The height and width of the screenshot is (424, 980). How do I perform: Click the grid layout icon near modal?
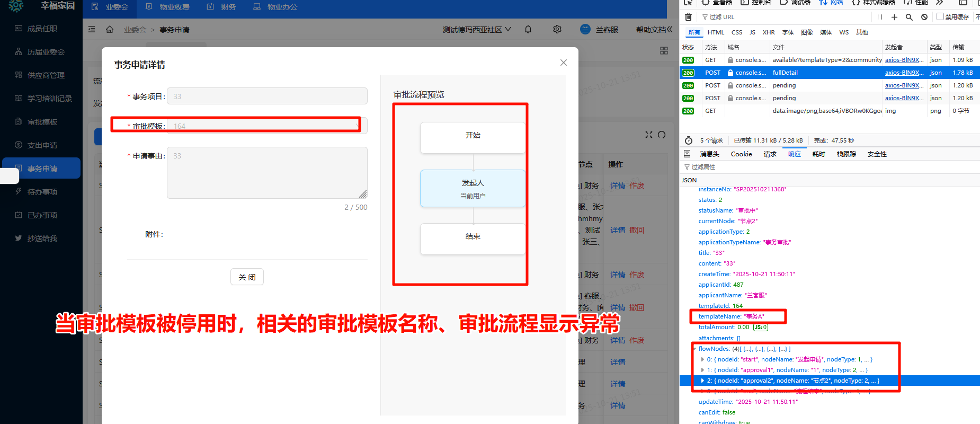664,50
